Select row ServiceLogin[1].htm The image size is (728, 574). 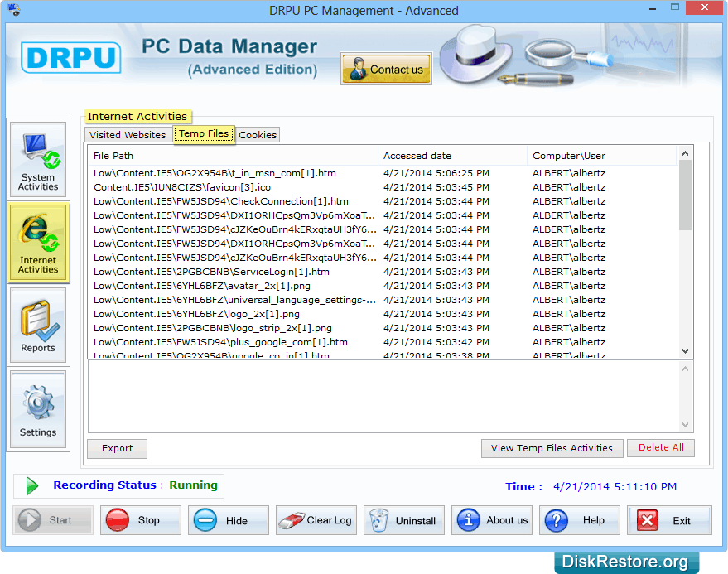383,272
